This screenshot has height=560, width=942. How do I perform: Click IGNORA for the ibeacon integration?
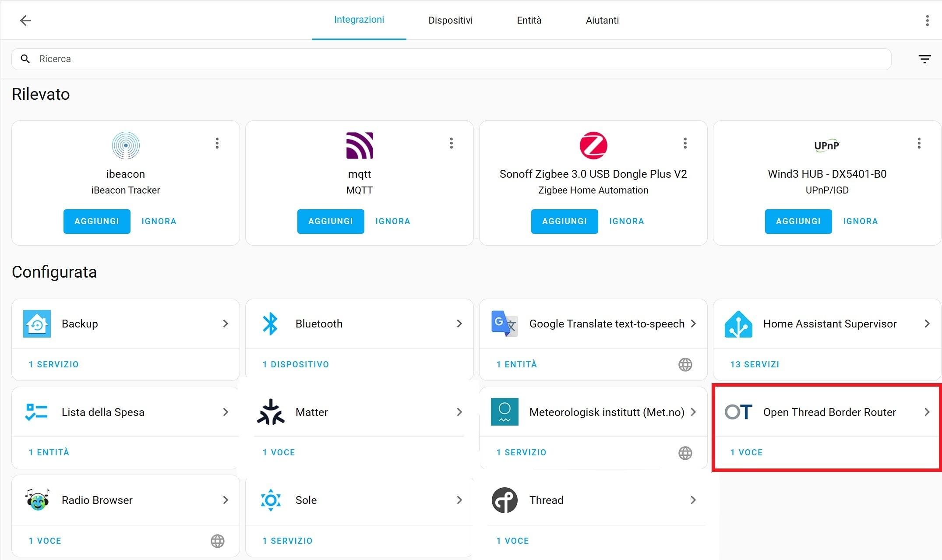coord(159,222)
